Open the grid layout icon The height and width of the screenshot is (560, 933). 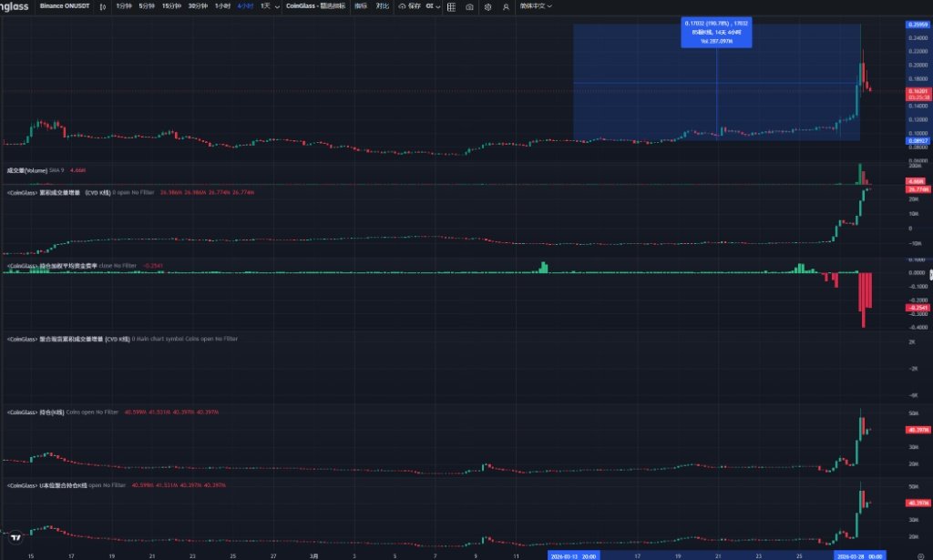coord(451,6)
